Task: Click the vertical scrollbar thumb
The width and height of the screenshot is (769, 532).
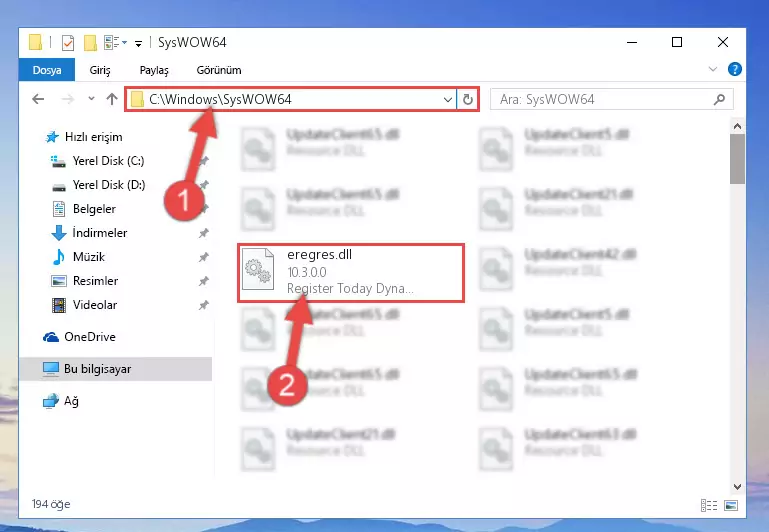Action: point(737,159)
